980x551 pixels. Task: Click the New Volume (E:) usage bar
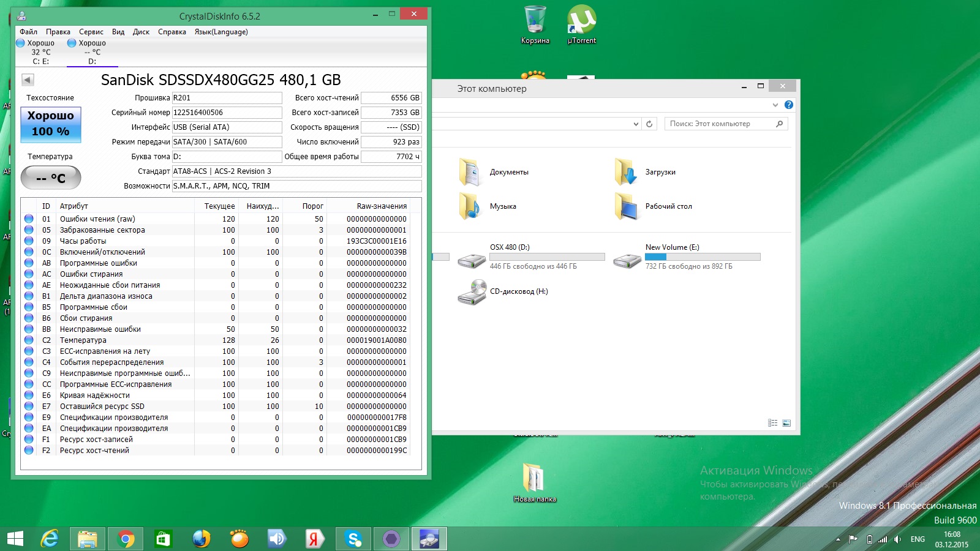pos(703,257)
